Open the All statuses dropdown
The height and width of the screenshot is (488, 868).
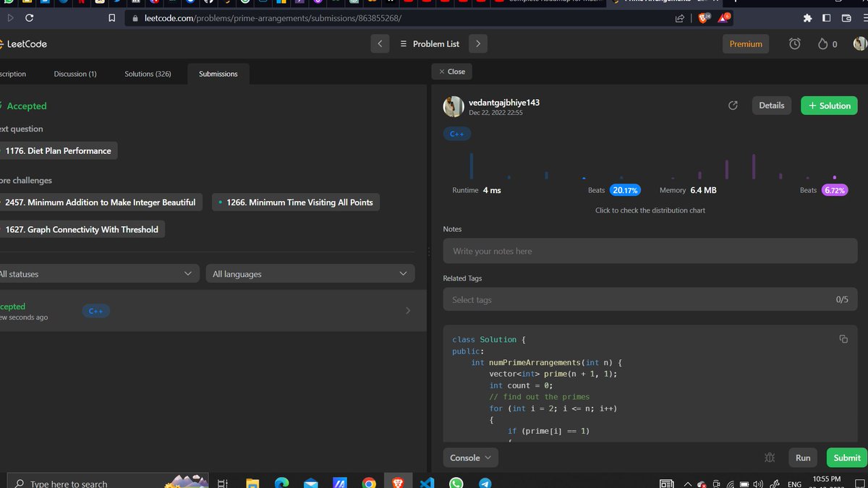[99, 274]
